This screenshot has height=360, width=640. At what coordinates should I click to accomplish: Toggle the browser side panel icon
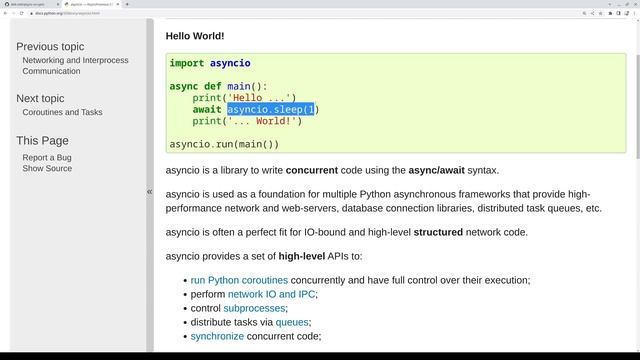coord(618,13)
